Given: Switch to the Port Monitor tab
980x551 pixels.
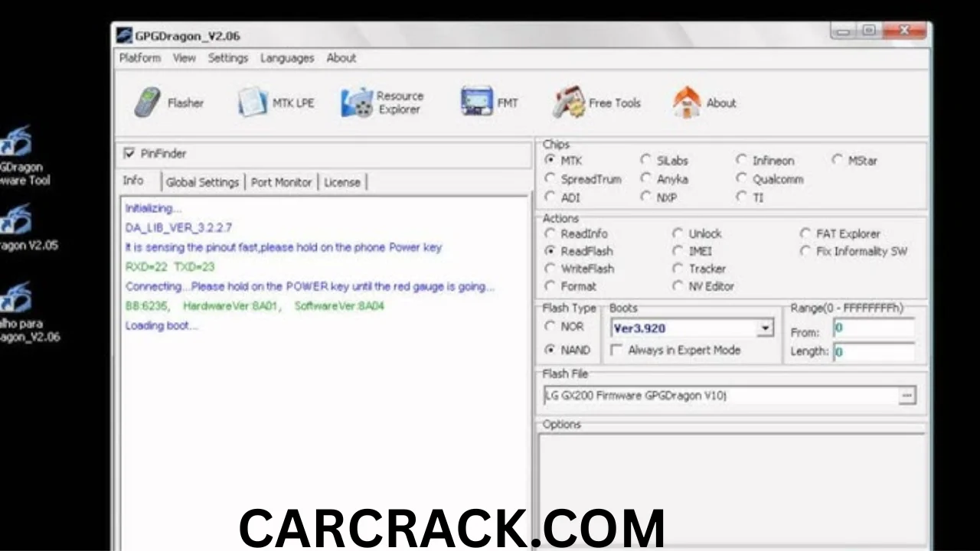Looking at the screenshot, I should pos(282,182).
